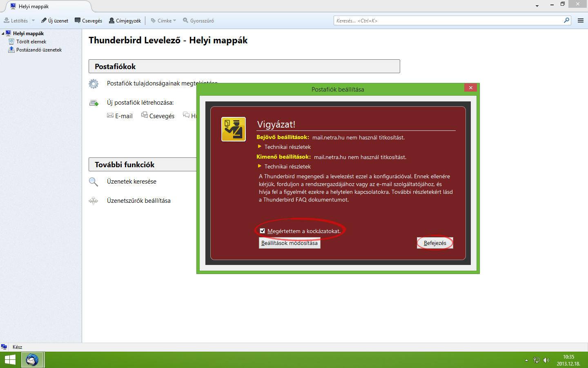Open the Új üzenet compose button
This screenshot has width=588, height=368.
click(55, 20)
